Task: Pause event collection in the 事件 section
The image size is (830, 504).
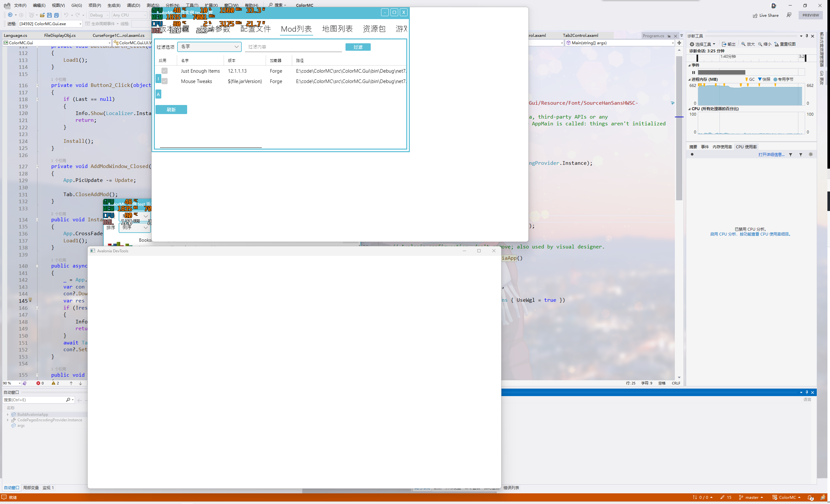Action: 694,72
